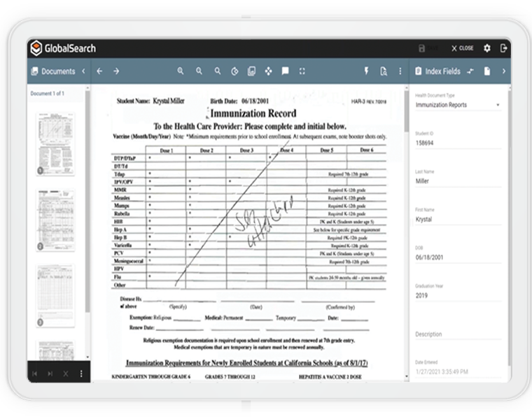Click the 'Document 1 of 1' label
Image resolution: width=532 pixels, height=419 pixels.
[47, 94]
